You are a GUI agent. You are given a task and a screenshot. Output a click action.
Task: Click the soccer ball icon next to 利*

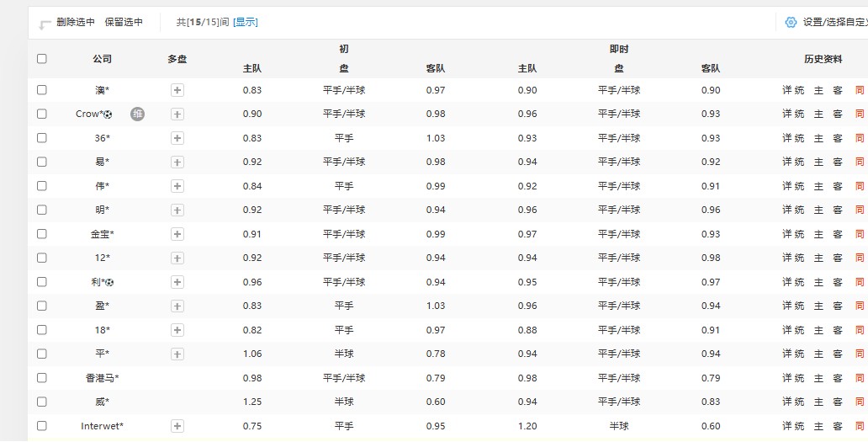tap(109, 283)
